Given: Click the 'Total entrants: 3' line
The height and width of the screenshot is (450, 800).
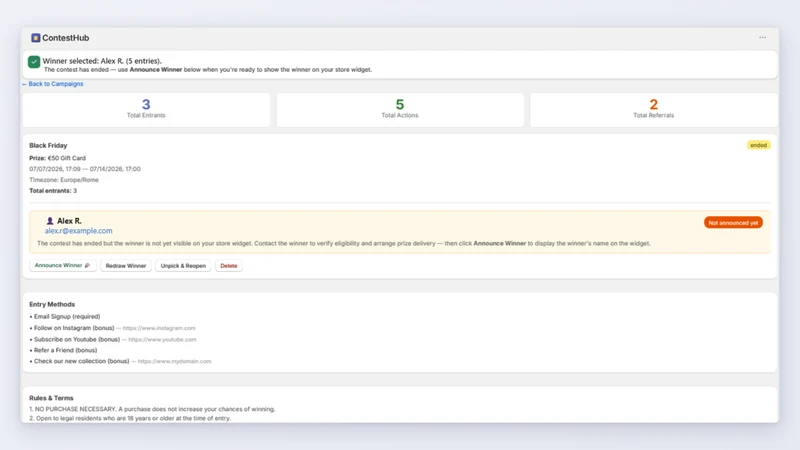Looking at the screenshot, I should [53, 191].
